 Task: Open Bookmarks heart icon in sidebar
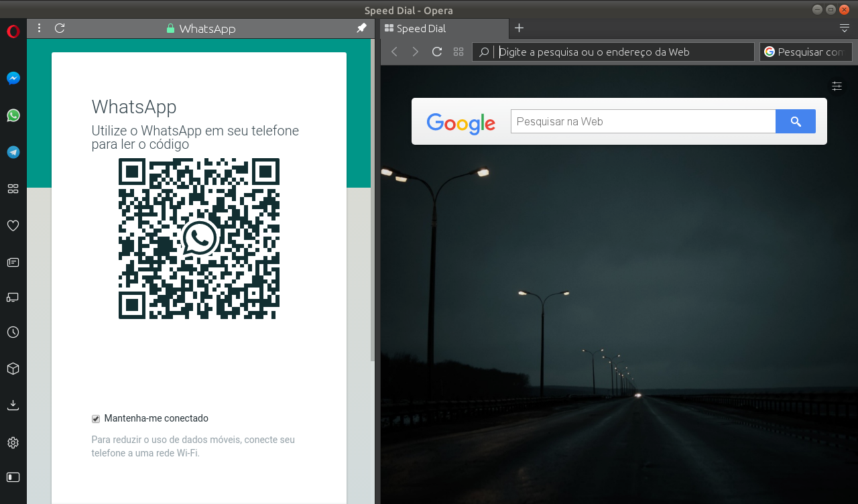(x=13, y=225)
